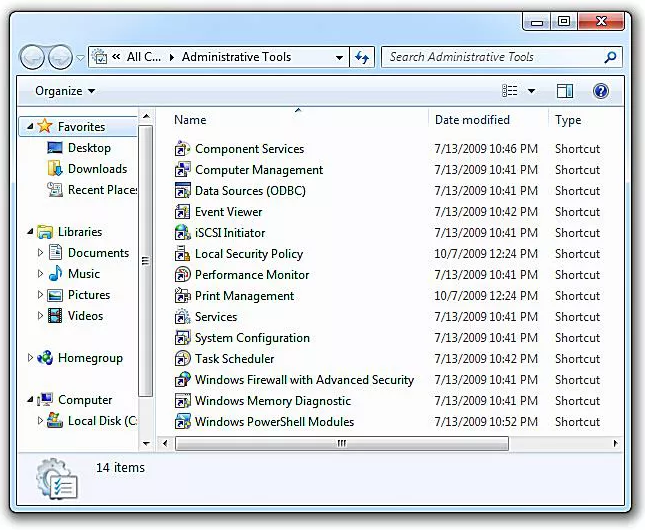Expand the Documents library node

tap(40, 252)
